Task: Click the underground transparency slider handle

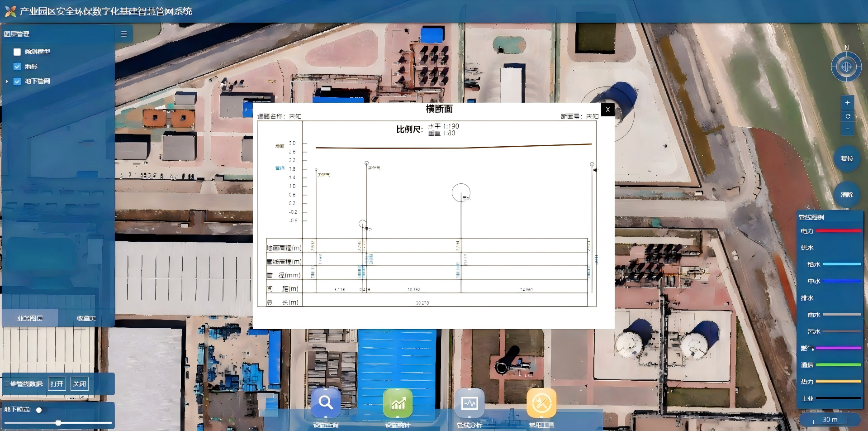Action: pos(58,423)
